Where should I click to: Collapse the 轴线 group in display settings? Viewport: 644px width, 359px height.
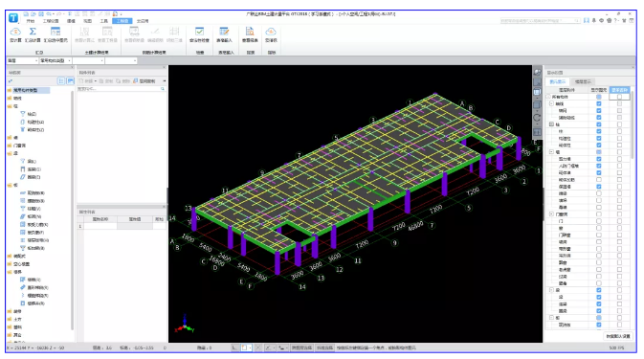pyautogui.click(x=551, y=104)
